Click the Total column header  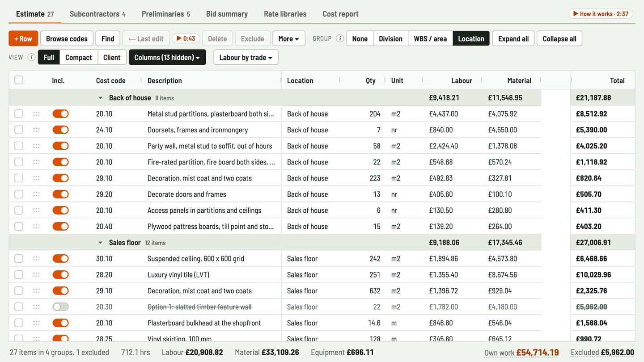(x=617, y=80)
